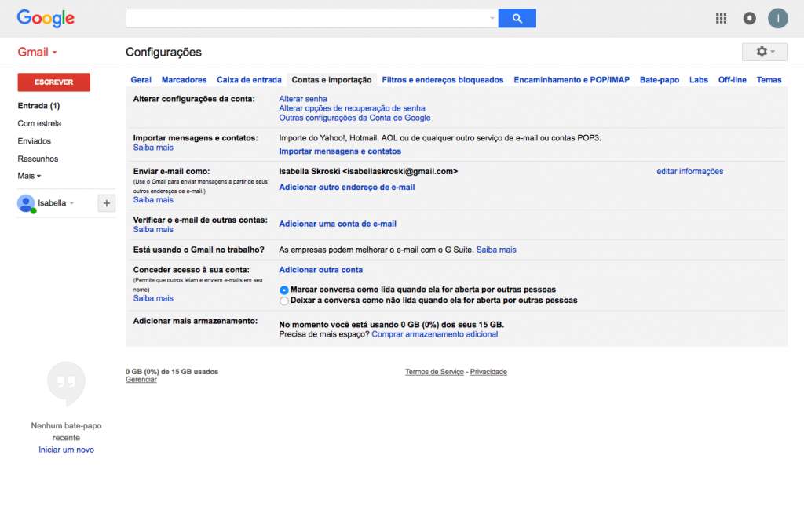Expand the Mais label list
The image size is (804, 532).
tap(29, 176)
